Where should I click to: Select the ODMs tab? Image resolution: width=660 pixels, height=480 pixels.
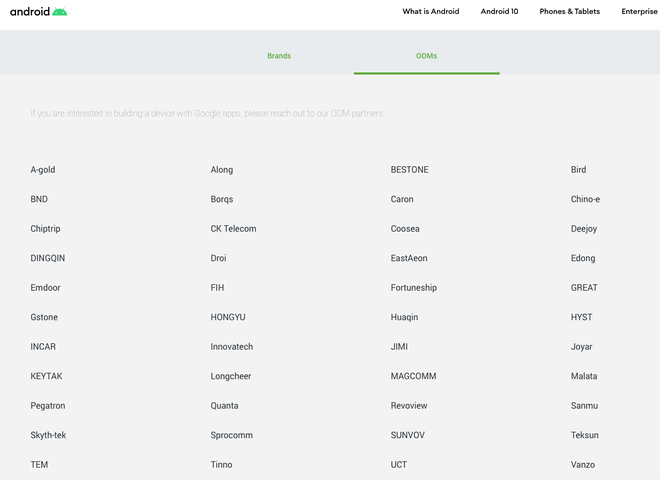point(426,56)
